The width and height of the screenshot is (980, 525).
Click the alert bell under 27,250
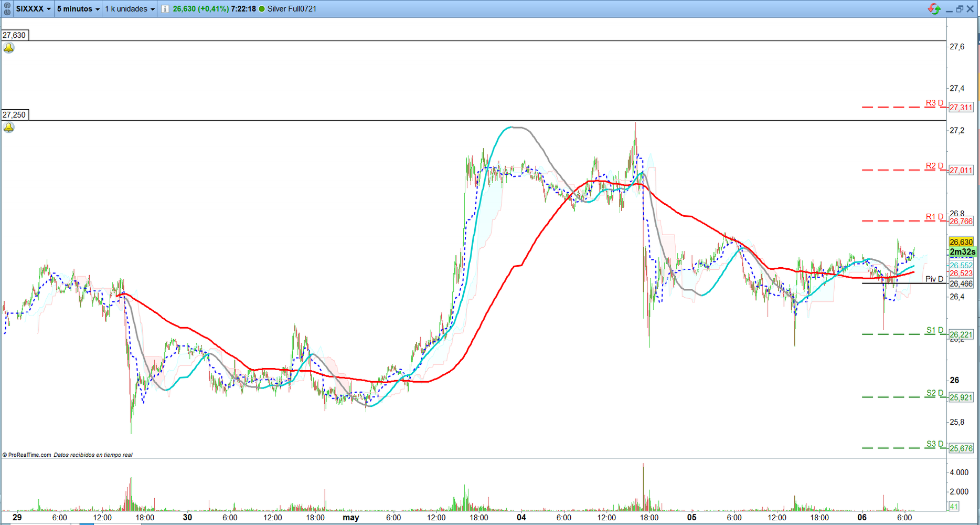click(x=9, y=128)
